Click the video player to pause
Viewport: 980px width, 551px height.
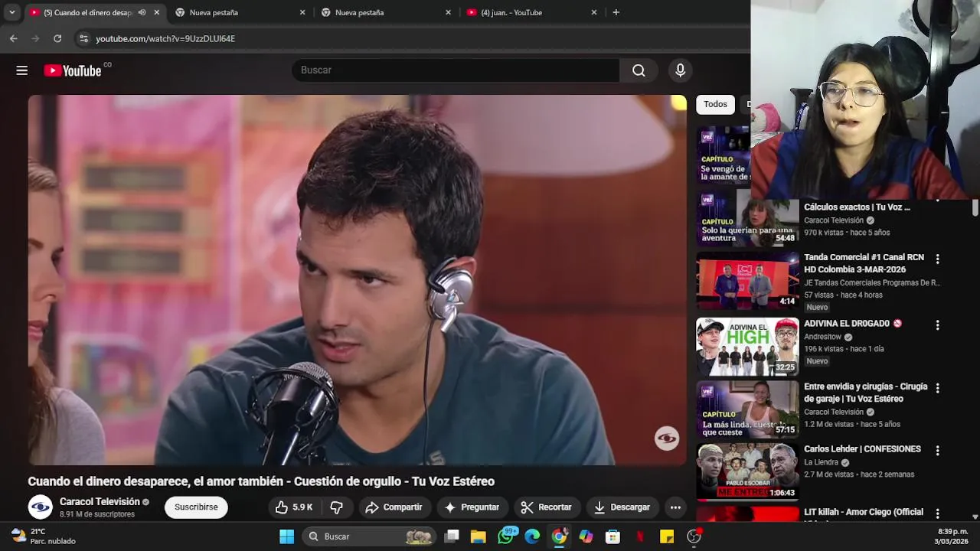(358, 280)
